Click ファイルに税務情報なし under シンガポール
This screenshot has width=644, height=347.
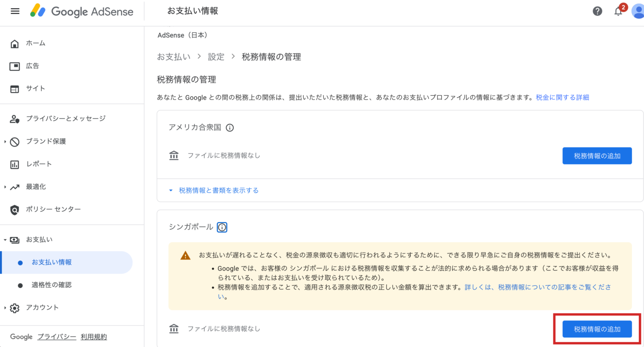(x=224, y=329)
